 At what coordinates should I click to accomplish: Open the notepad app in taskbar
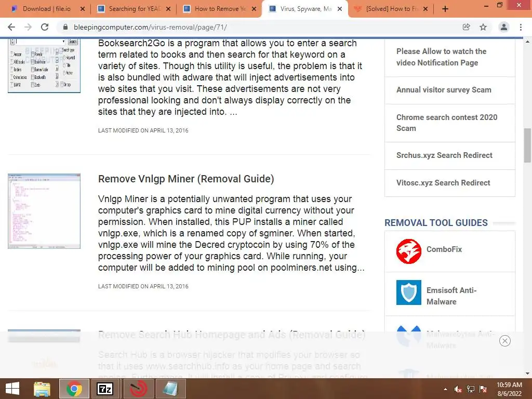tap(170, 389)
